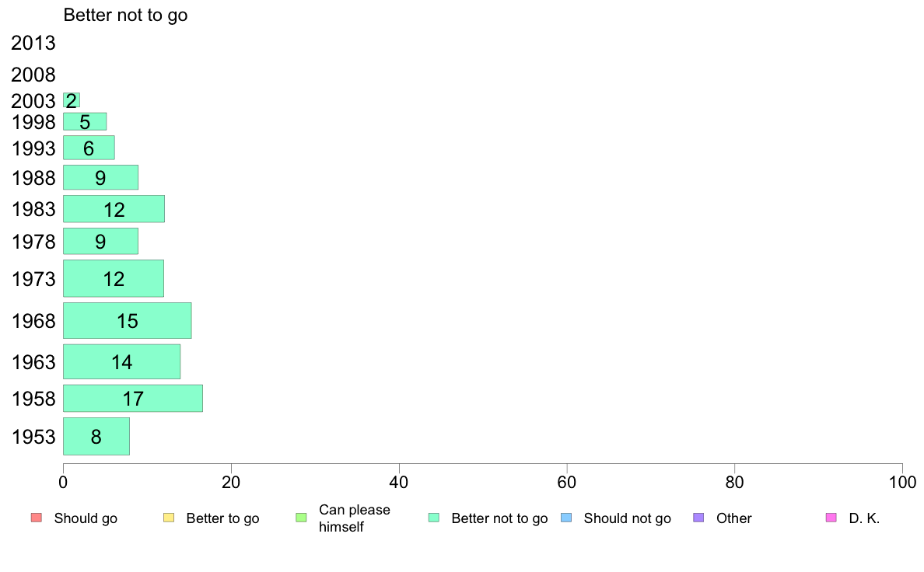Screen dimensions: 924x572
Task: Select the Should not go legend text
Action: [x=627, y=518]
